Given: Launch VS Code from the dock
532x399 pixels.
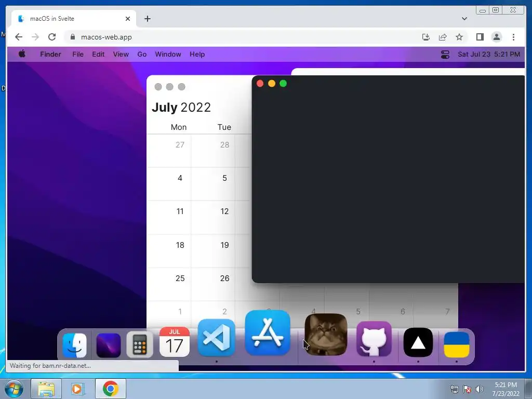Looking at the screenshot, I should [x=216, y=338].
